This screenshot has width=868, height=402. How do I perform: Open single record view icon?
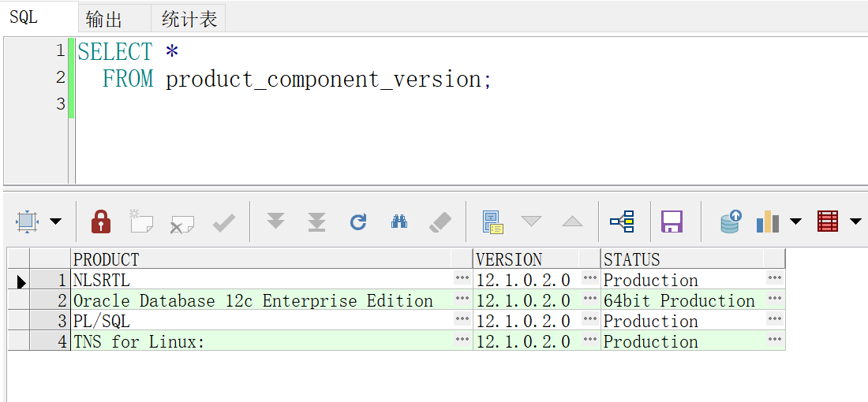pos(493,221)
